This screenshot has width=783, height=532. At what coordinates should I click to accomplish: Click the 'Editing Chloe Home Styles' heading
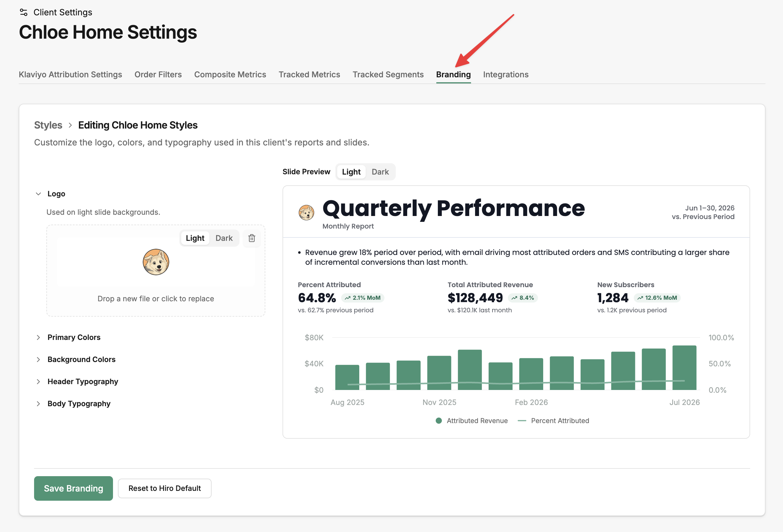click(138, 125)
